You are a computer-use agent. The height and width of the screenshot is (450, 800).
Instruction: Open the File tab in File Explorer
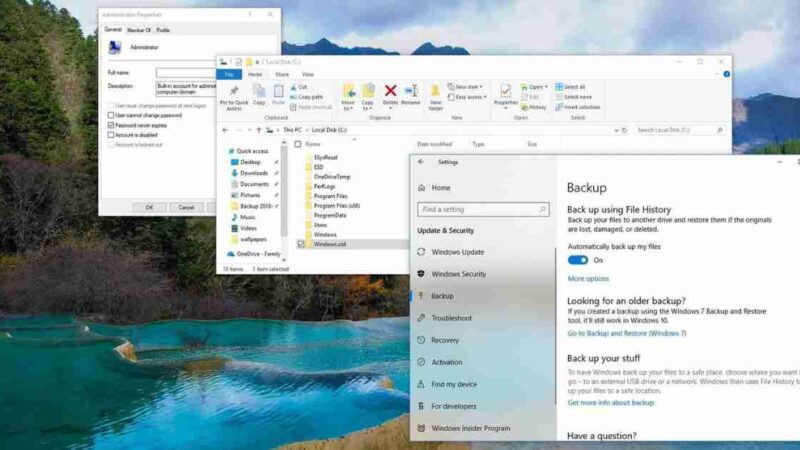pos(229,74)
